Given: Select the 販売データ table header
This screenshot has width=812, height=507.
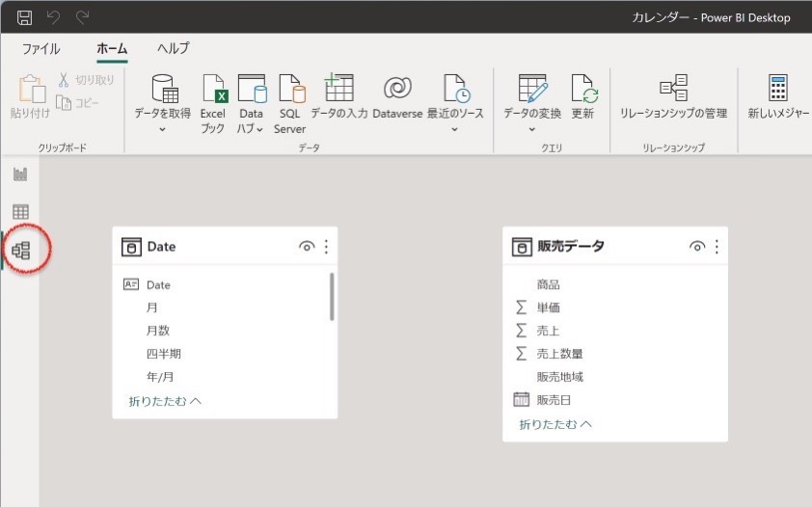Looking at the screenshot, I should point(615,246).
